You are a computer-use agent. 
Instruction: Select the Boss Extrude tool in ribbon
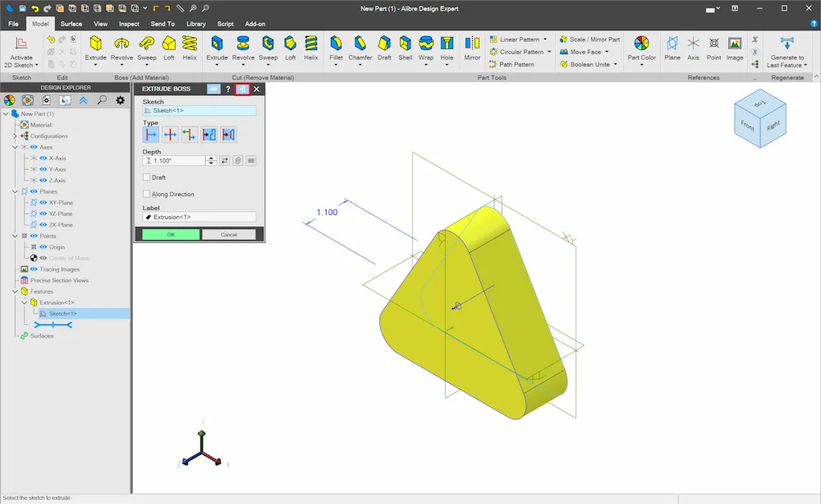95,48
